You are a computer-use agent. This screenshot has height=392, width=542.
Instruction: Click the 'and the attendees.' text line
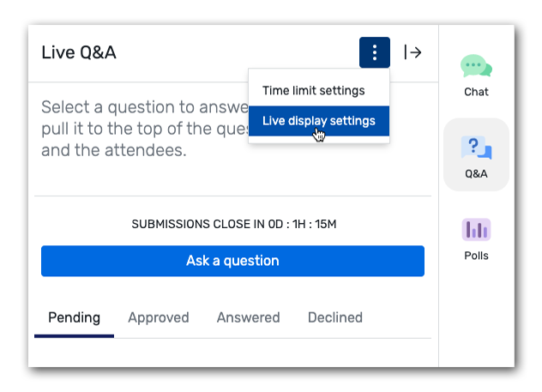113,151
